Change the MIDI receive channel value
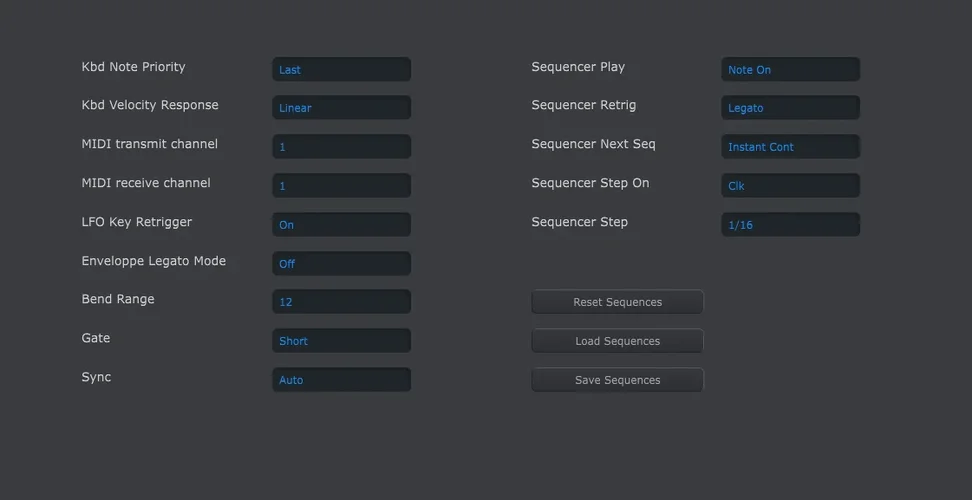Image resolution: width=972 pixels, height=500 pixels. (341, 186)
